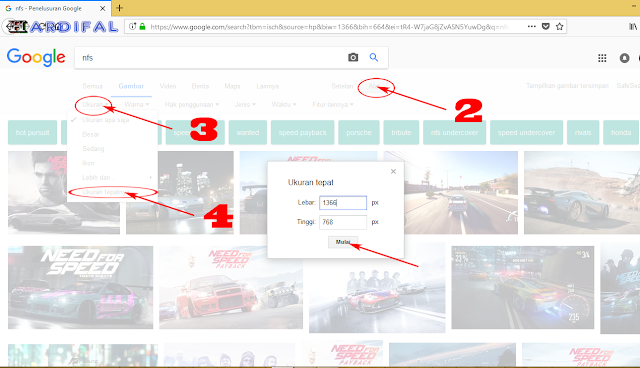640x368 pixels.
Task: Open the Firefox library icon
Action: point(633,27)
